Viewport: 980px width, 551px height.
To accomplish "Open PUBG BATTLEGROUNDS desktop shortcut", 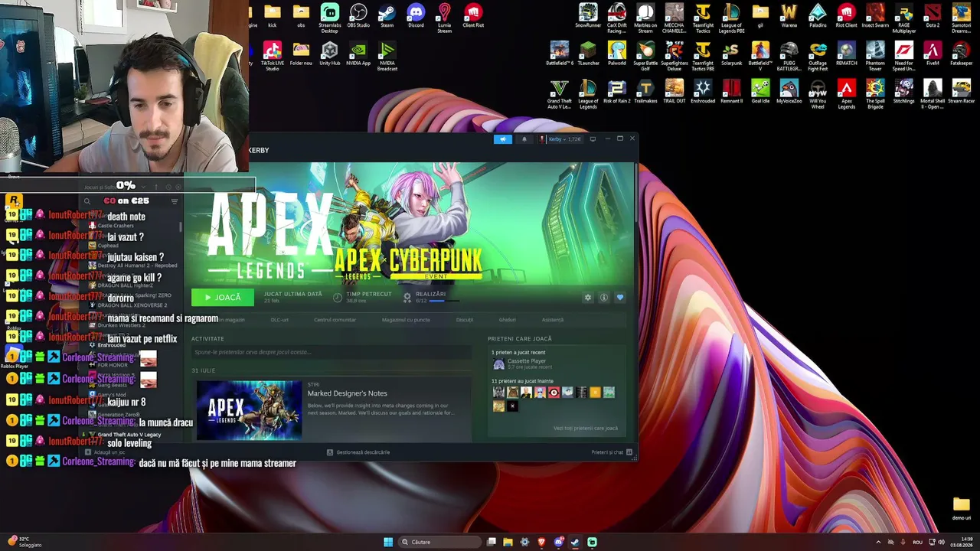I will [x=789, y=57].
